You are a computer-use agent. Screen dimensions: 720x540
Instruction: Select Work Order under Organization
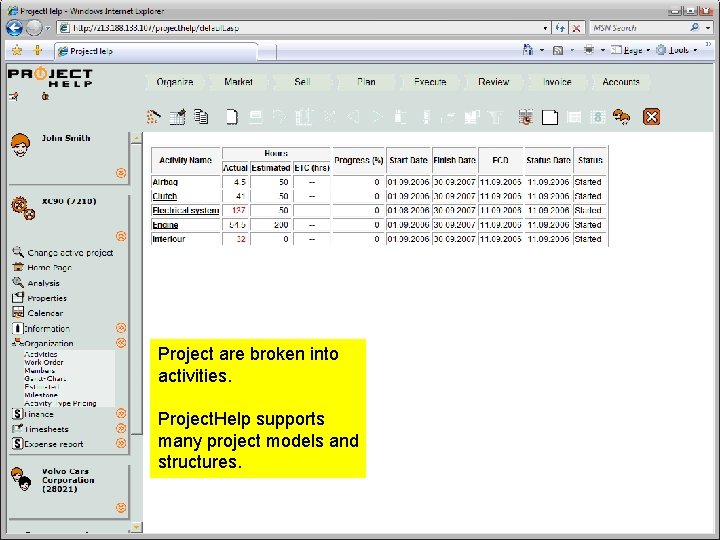tap(44, 362)
